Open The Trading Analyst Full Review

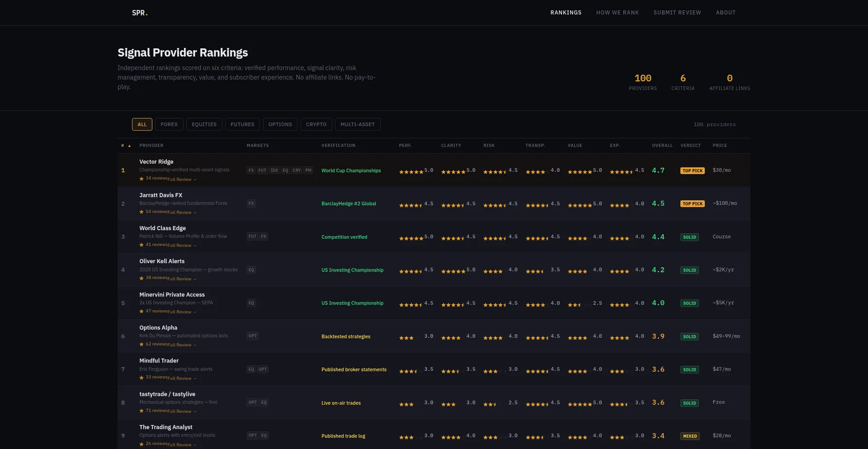[x=182, y=445]
